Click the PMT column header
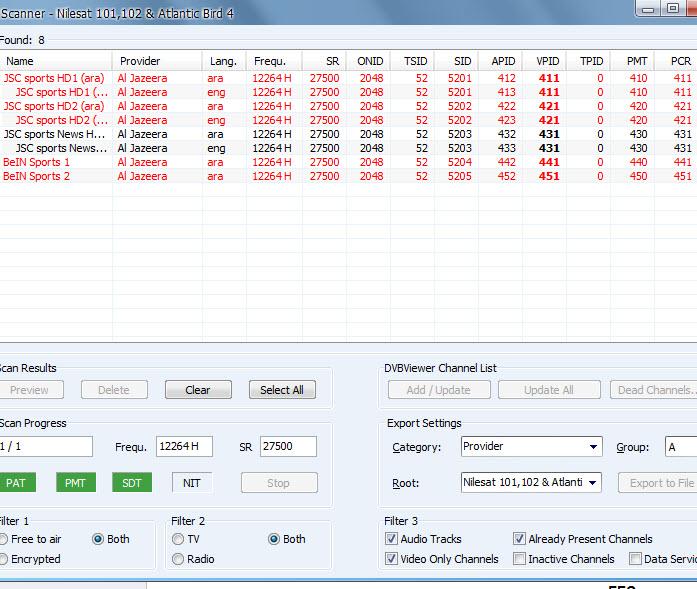This screenshot has width=697, height=589. (633, 61)
